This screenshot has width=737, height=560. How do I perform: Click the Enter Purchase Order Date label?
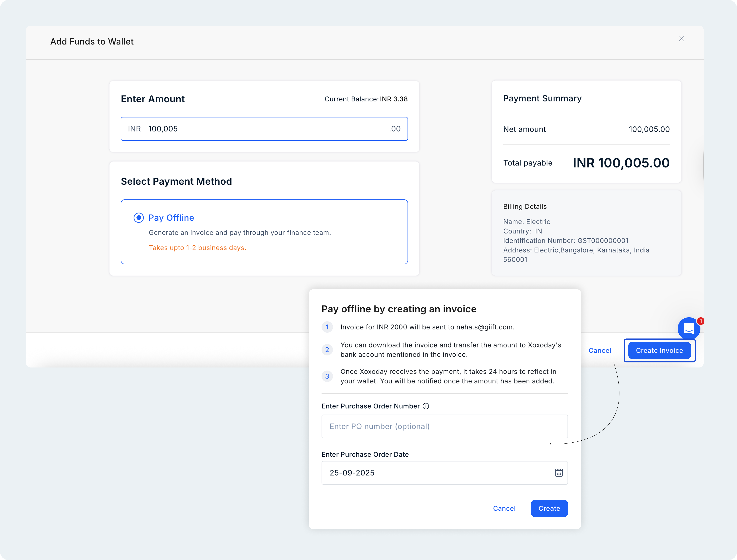click(365, 454)
